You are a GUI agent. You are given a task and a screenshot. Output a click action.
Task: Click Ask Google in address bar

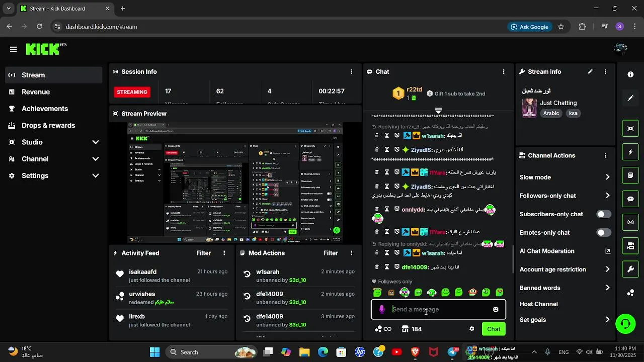pyautogui.click(x=530, y=27)
